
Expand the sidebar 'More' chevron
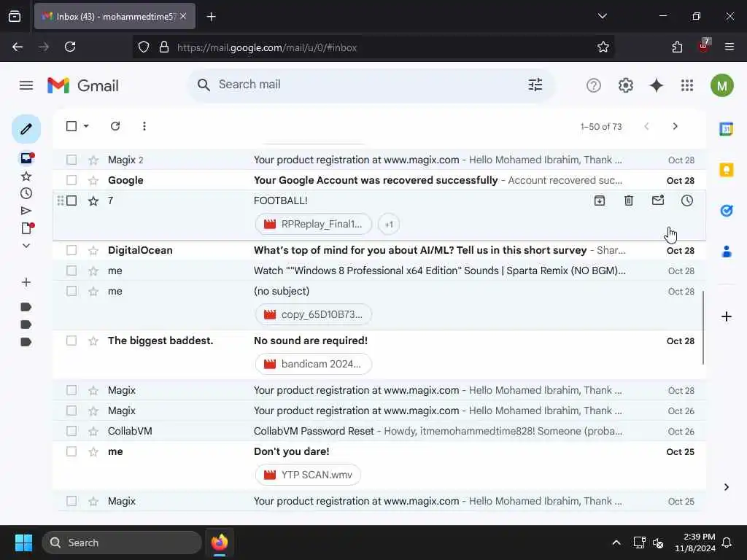(x=26, y=246)
